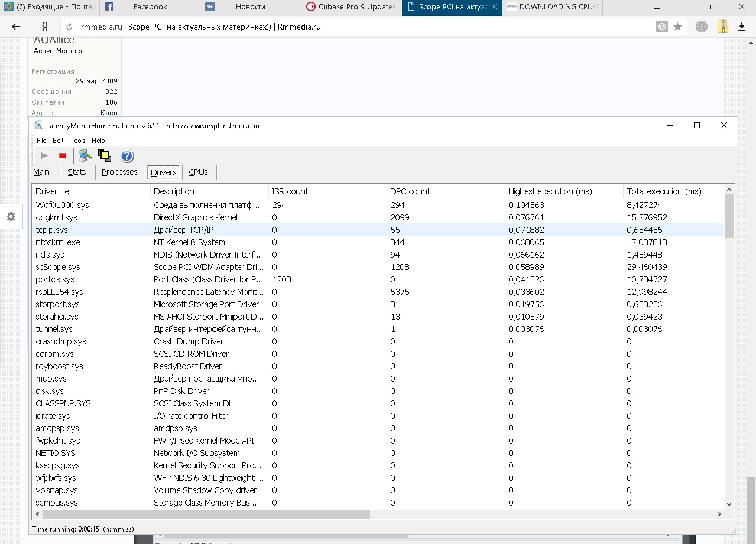Sort by the Driver file column header
The width and height of the screenshot is (756, 544).
click(91, 191)
